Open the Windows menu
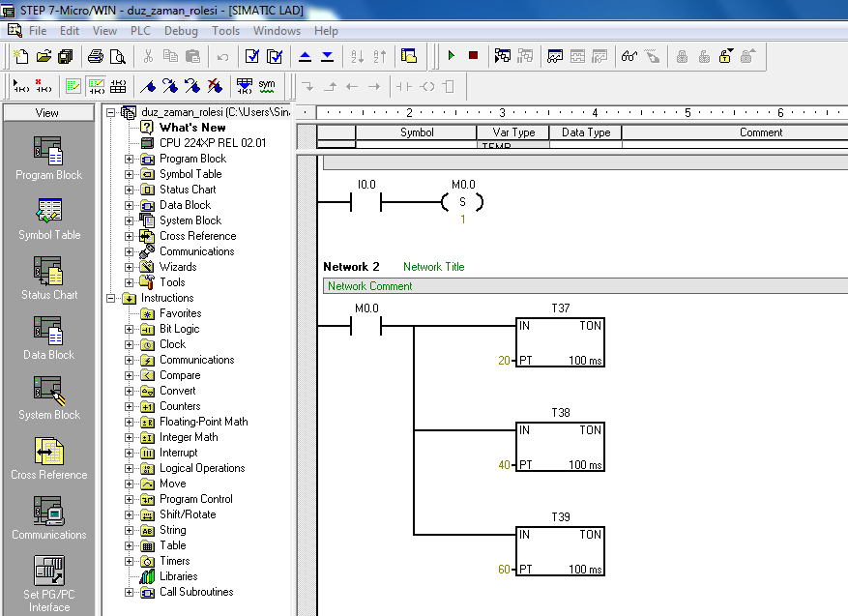 (x=277, y=31)
